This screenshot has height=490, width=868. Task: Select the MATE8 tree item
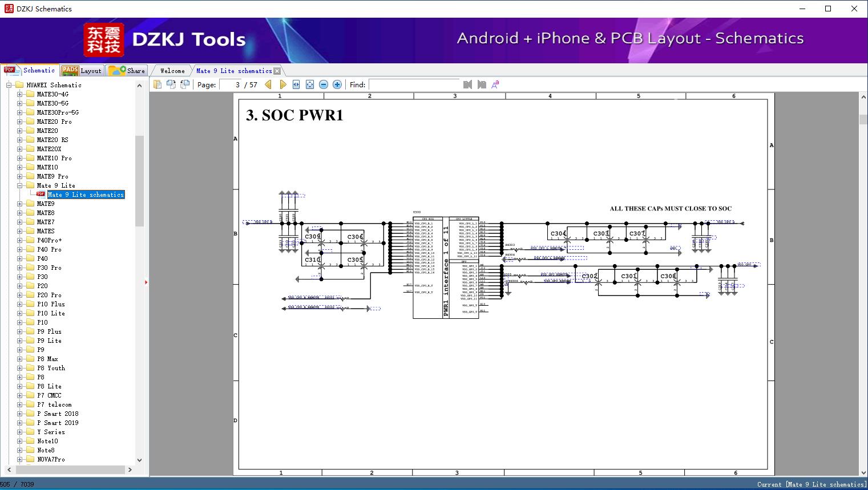pos(46,213)
